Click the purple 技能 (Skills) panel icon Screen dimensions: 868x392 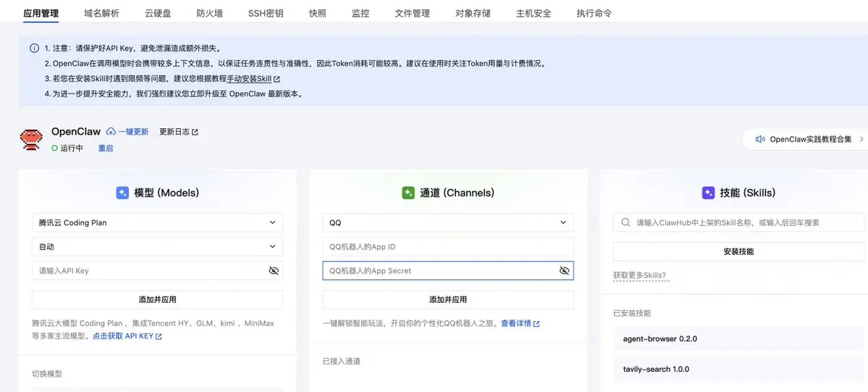708,193
